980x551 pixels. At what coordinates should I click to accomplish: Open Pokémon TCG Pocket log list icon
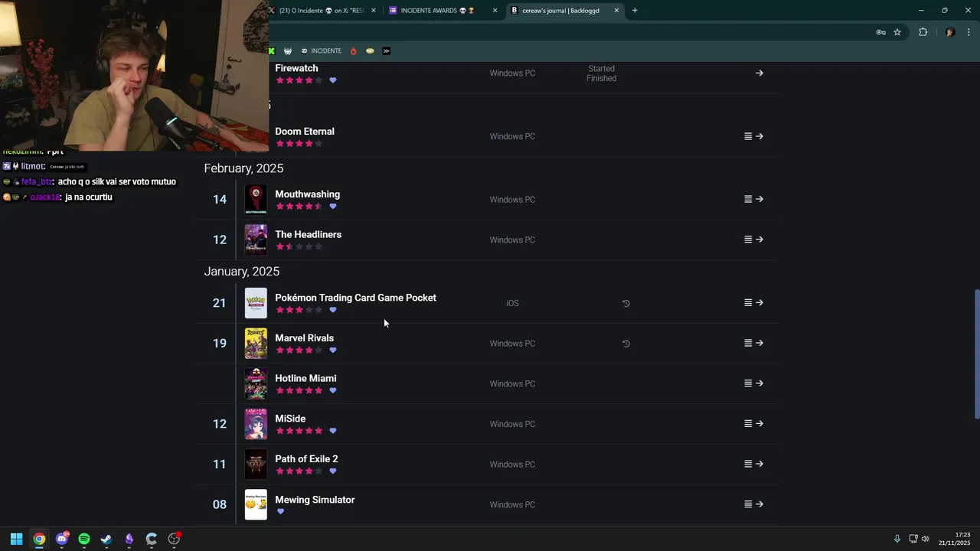748,303
